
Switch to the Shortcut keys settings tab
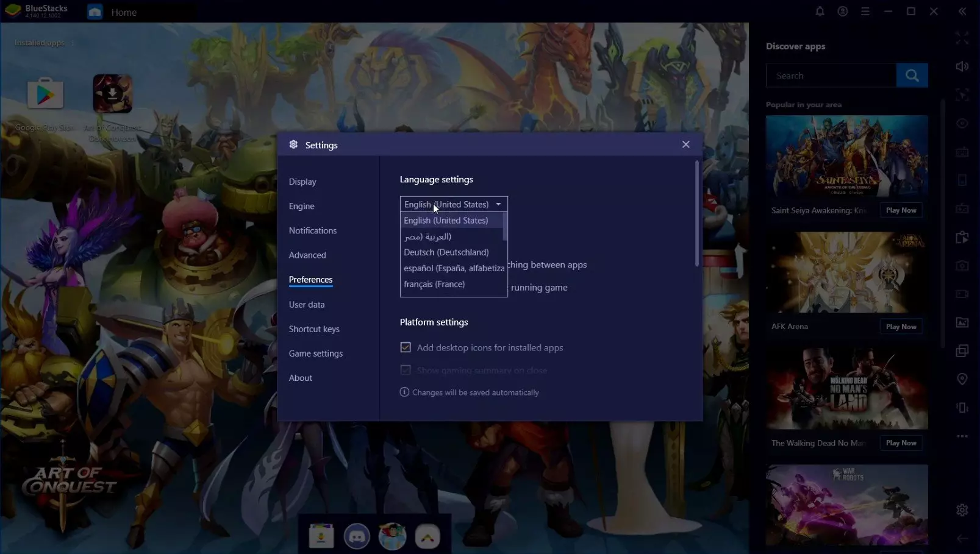314,329
